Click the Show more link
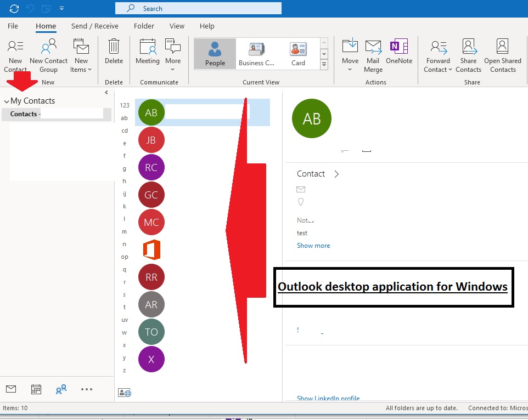 [x=313, y=246]
